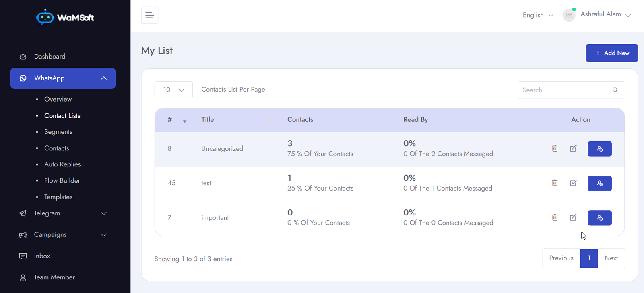The width and height of the screenshot is (644, 293).
Task: Delete the important list with trash icon
Action: [555, 217]
